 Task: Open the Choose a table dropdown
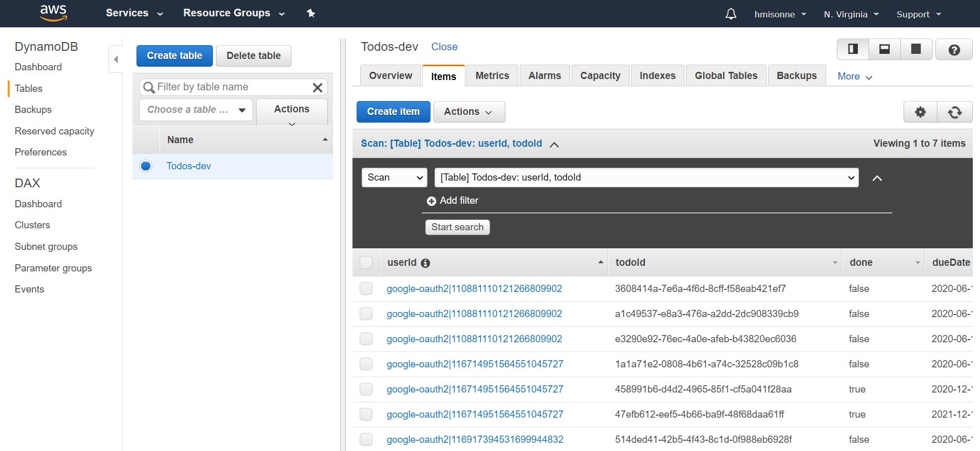coord(196,110)
